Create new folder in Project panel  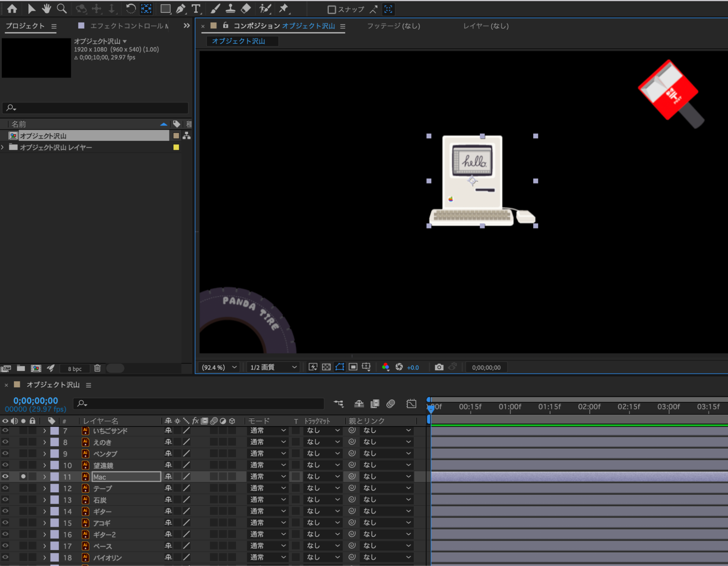point(21,368)
